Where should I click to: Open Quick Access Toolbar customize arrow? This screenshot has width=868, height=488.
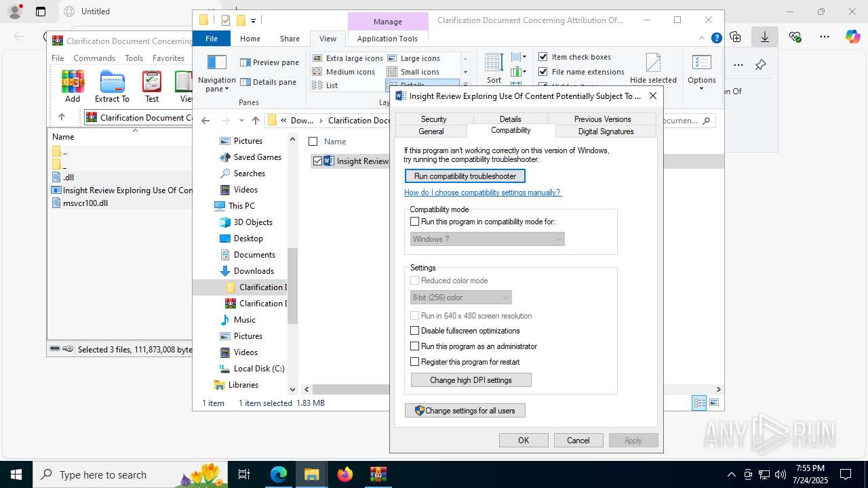253,21
